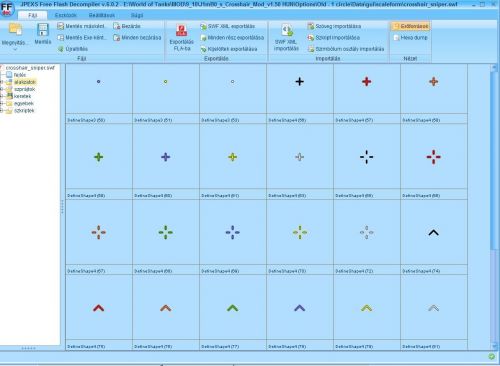Image resolution: width=500 pixels, height=366 pixels.
Task: Click Mentés Exe-ként in the ribbon
Action: coord(82,38)
